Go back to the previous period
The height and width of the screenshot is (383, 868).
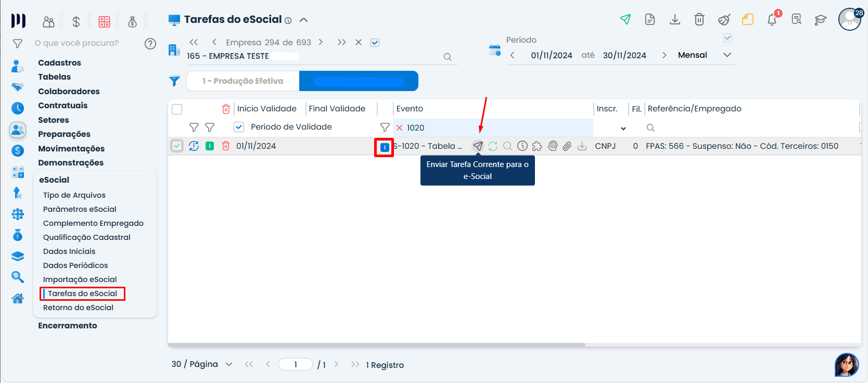512,55
